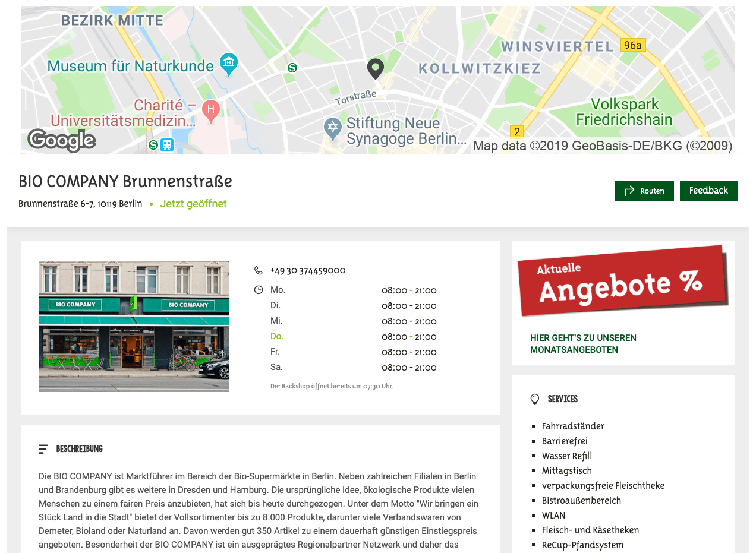This screenshot has width=756, height=553.
Task: Click the store description paragraph
Action: tap(260, 510)
